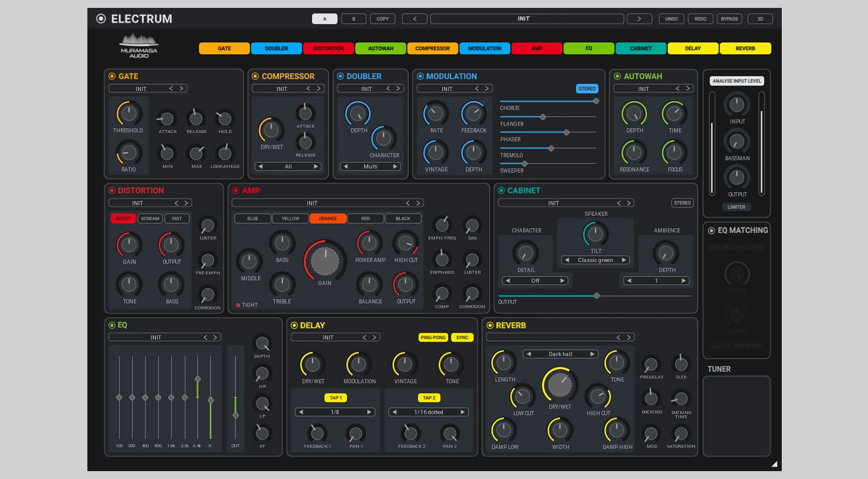Click the UNDO button
The height and width of the screenshot is (479, 868).
pyautogui.click(x=671, y=19)
